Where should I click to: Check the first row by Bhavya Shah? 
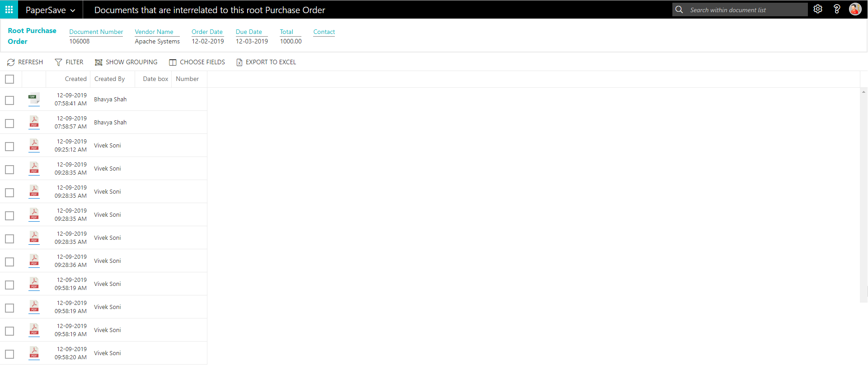9,100
